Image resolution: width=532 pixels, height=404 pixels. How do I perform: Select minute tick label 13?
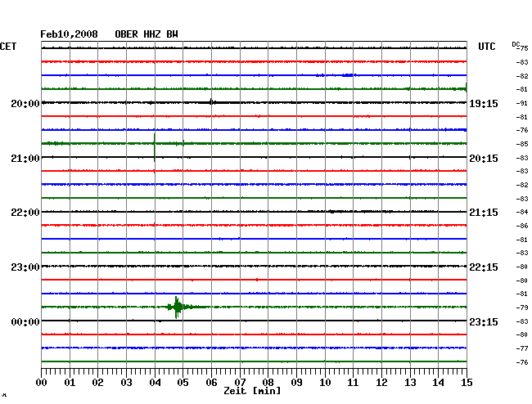coord(410,383)
